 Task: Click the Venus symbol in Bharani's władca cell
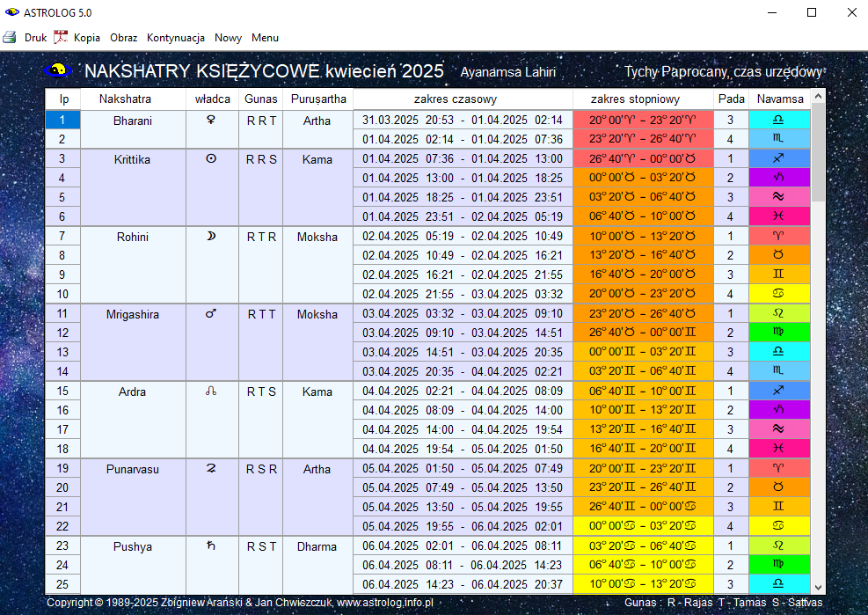(211, 121)
